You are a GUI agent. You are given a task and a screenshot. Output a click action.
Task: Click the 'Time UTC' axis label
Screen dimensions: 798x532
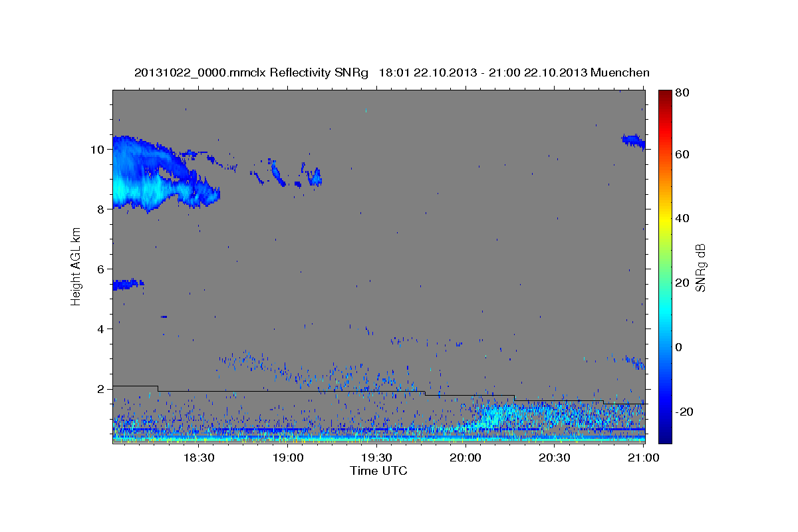pyautogui.click(x=378, y=471)
